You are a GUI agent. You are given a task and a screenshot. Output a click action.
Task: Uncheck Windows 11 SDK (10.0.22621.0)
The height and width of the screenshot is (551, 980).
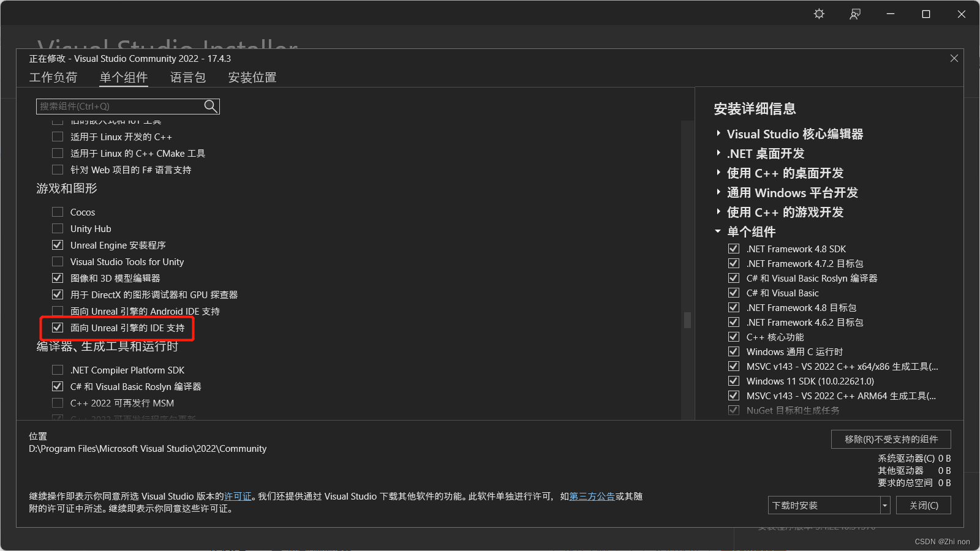733,381
